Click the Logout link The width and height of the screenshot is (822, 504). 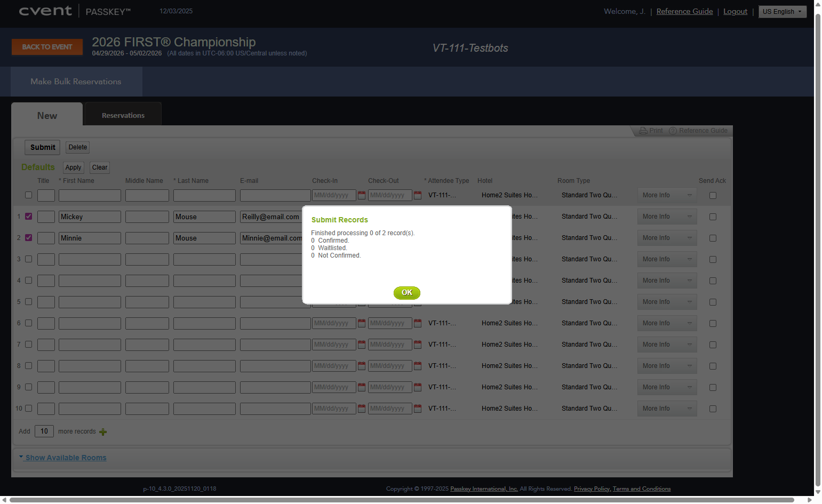tap(735, 11)
